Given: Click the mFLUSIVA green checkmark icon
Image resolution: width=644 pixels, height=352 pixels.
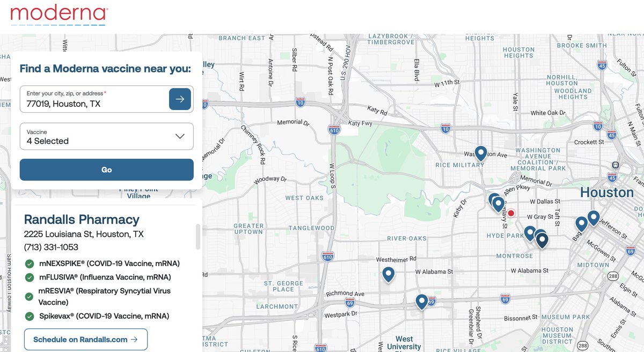Looking at the screenshot, I should point(30,277).
